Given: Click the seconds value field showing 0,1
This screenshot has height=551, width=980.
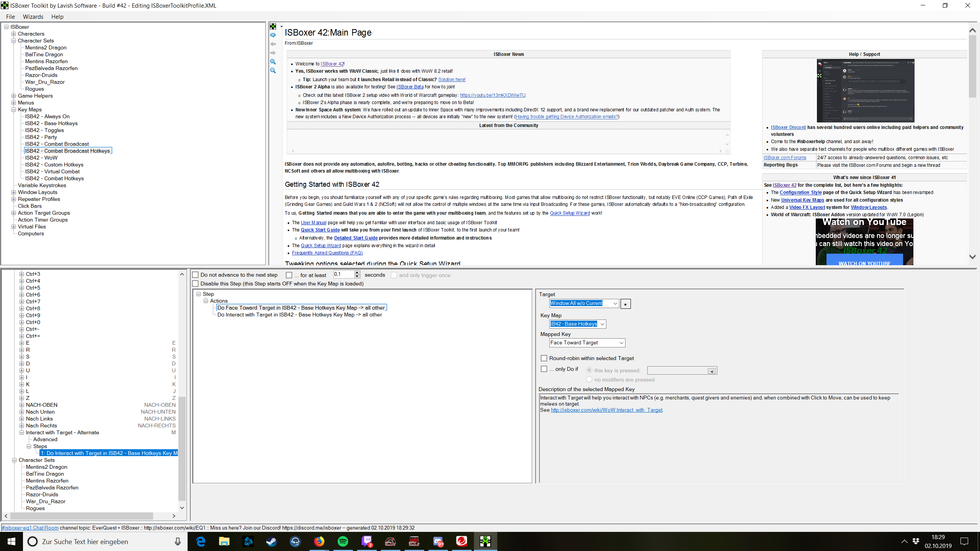Looking at the screenshot, I should 344,274.
